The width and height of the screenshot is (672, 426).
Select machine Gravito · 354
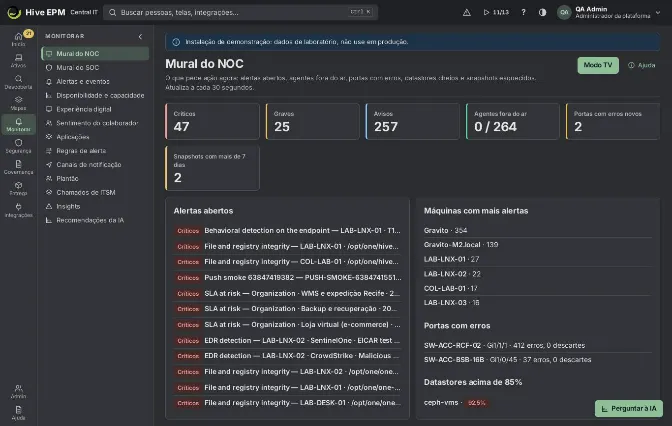point(537,231)
